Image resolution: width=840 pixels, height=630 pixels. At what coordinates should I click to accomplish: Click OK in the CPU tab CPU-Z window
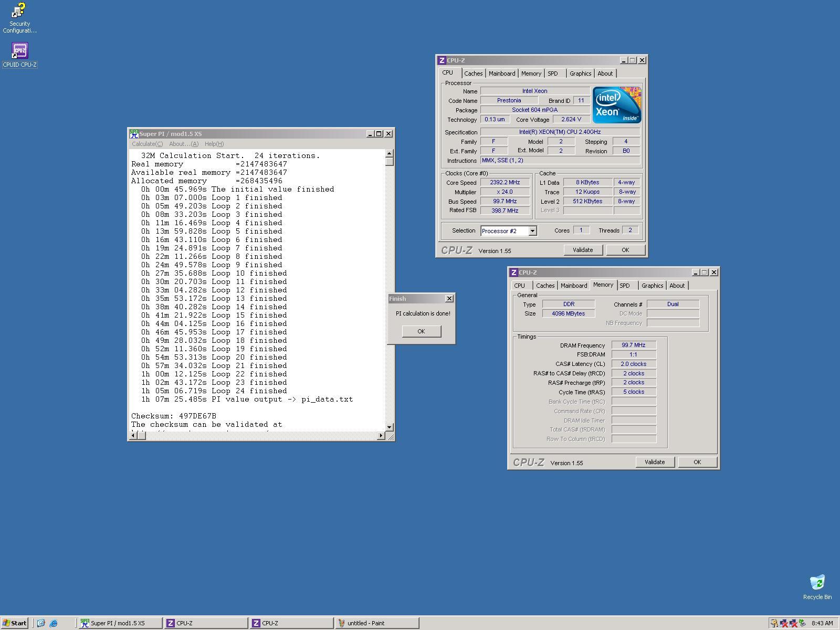tap(625, 250)
